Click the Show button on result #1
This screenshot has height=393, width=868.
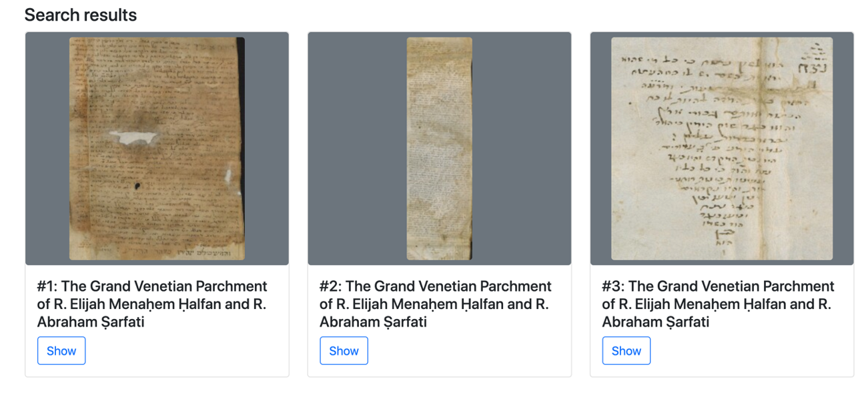61,350
